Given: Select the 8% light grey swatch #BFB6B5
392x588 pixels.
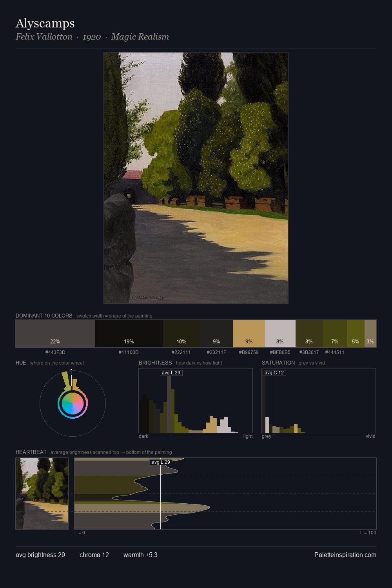Looking at the screenshot, I should [x=280, y=334].
